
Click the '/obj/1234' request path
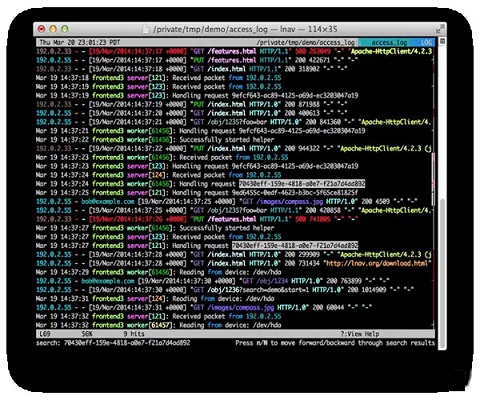tap(272, 281)
